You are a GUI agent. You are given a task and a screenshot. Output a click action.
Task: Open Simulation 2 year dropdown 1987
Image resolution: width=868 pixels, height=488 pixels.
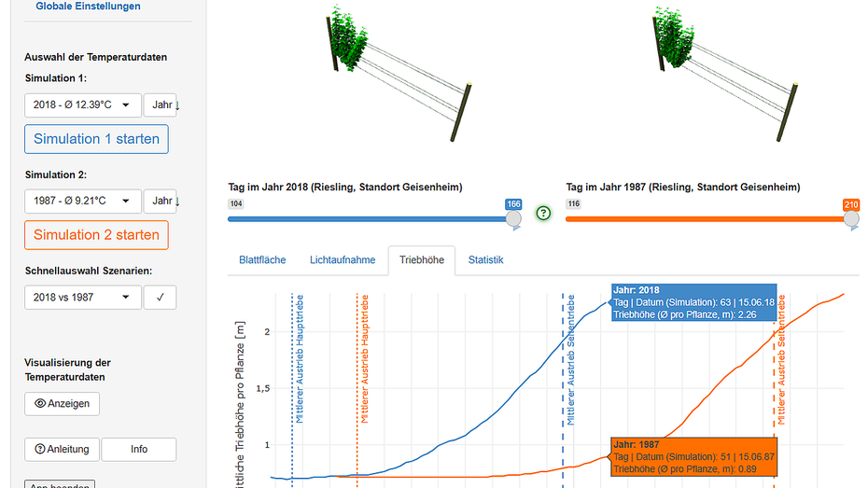pos(83,201)
